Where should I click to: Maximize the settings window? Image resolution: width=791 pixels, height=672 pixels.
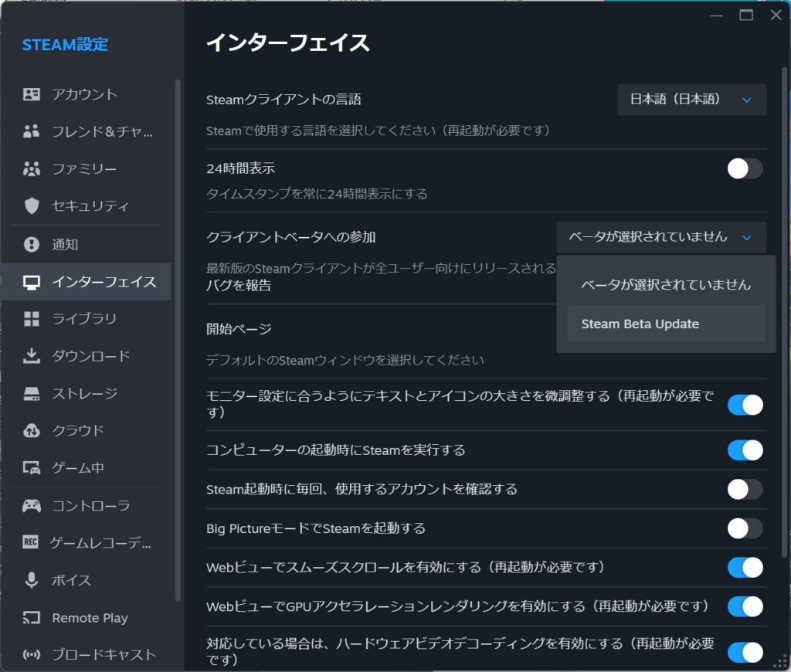[746, 15]
